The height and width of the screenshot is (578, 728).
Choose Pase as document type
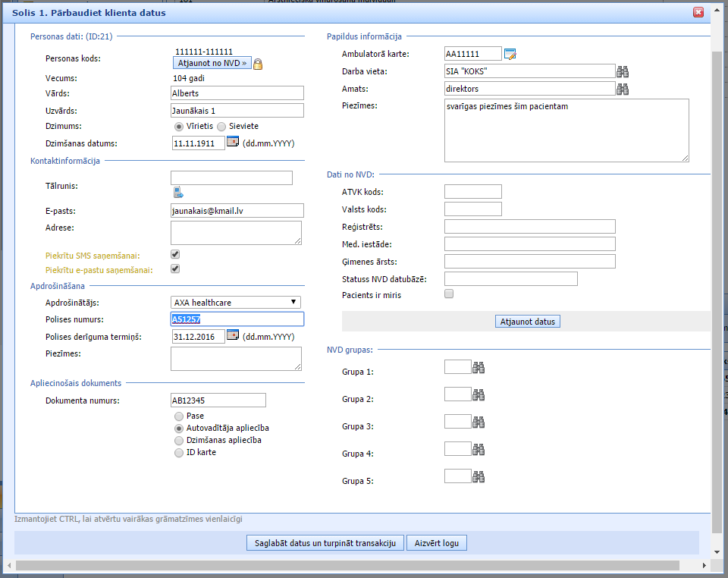pyautogui.click(x=179, y=416)
